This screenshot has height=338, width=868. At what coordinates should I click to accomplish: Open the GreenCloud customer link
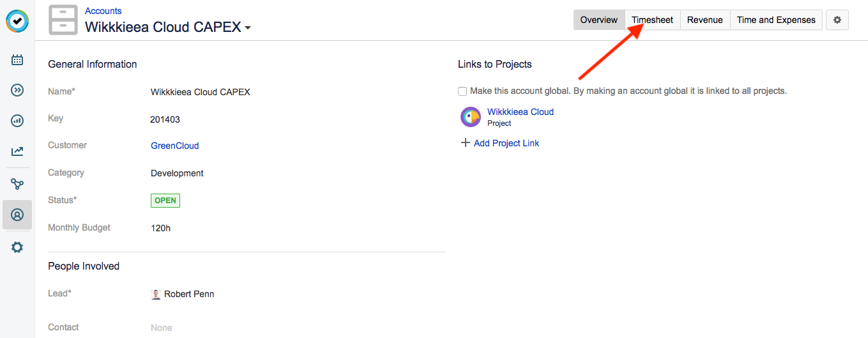(174, 146)
